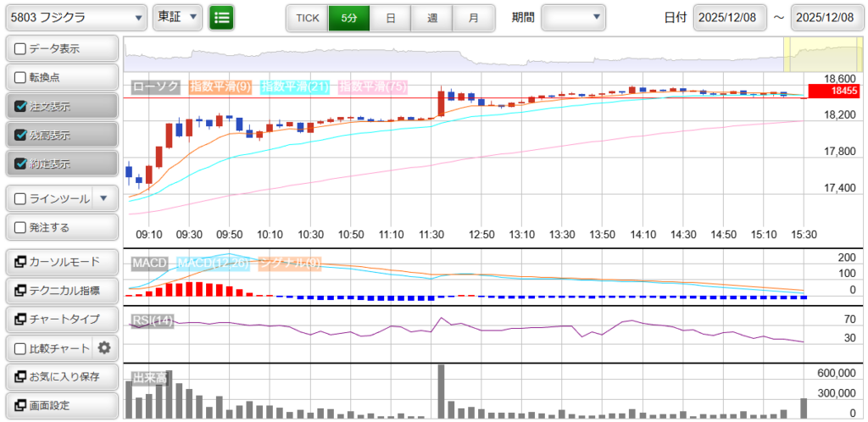Click the green list icon button

[222, 17]
